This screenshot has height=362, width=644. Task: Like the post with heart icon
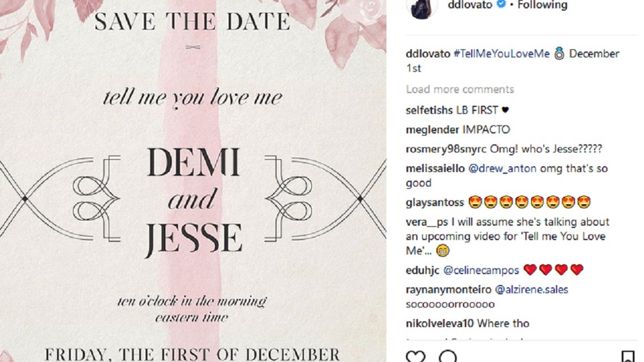tap(415, 356)
